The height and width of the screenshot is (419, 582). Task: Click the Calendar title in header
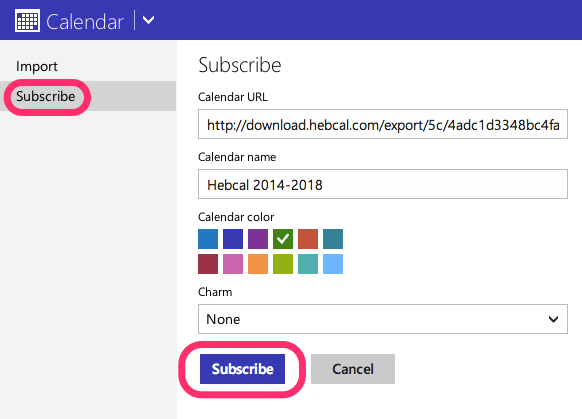point(85,22)
